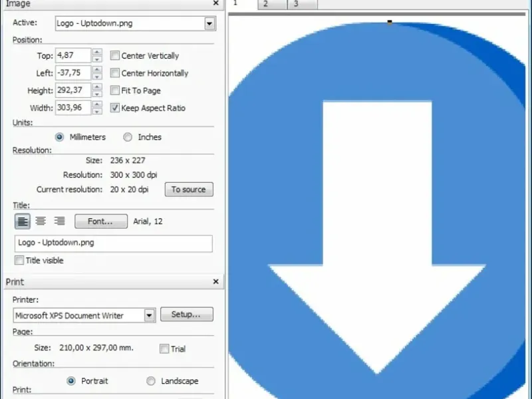Choose Portrait orientation
This screenshot has height=399, width=532.
point(71,381)
